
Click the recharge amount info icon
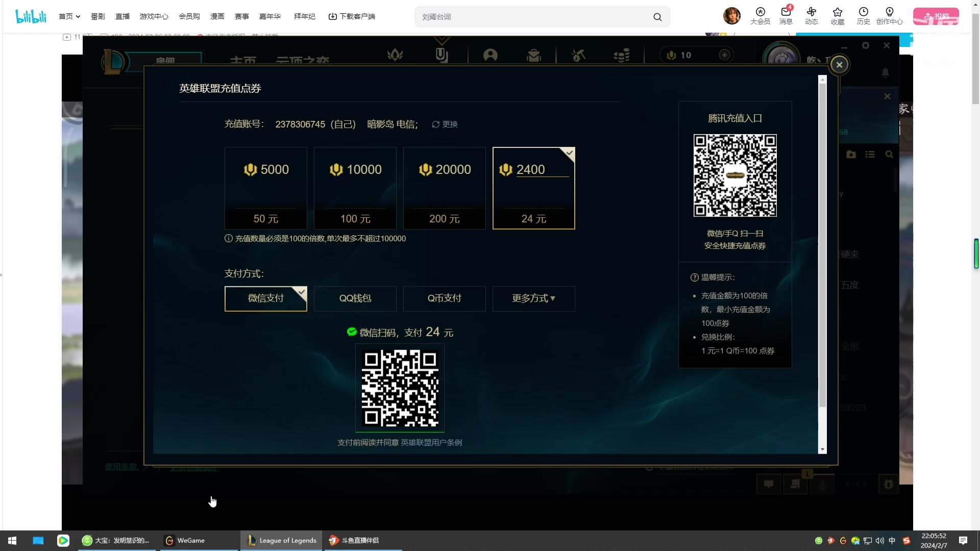(x=229, y=238)
